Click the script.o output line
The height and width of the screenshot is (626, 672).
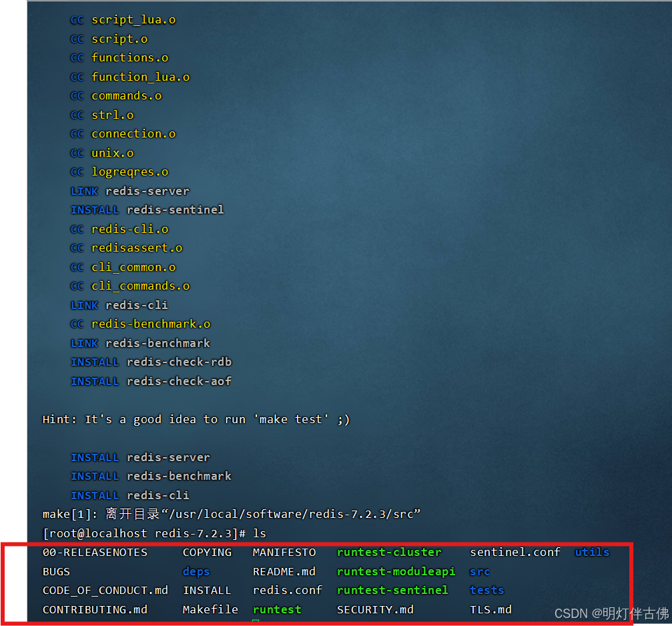109,39
